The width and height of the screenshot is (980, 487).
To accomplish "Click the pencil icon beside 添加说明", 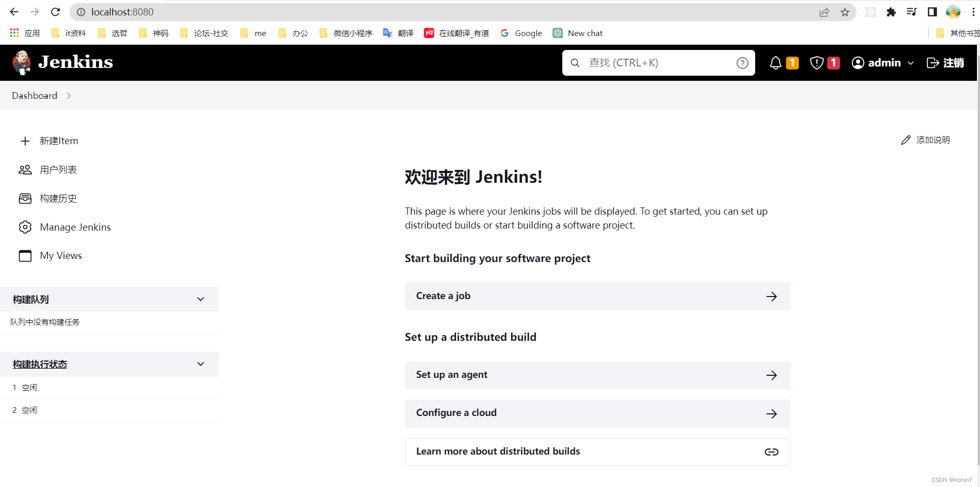I will 906,140.
